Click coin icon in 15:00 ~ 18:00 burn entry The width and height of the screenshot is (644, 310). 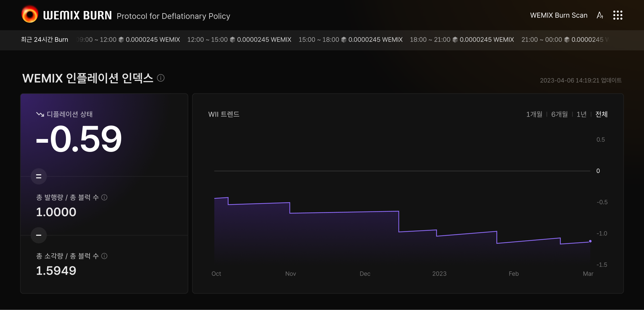click(x=344, y=40)
